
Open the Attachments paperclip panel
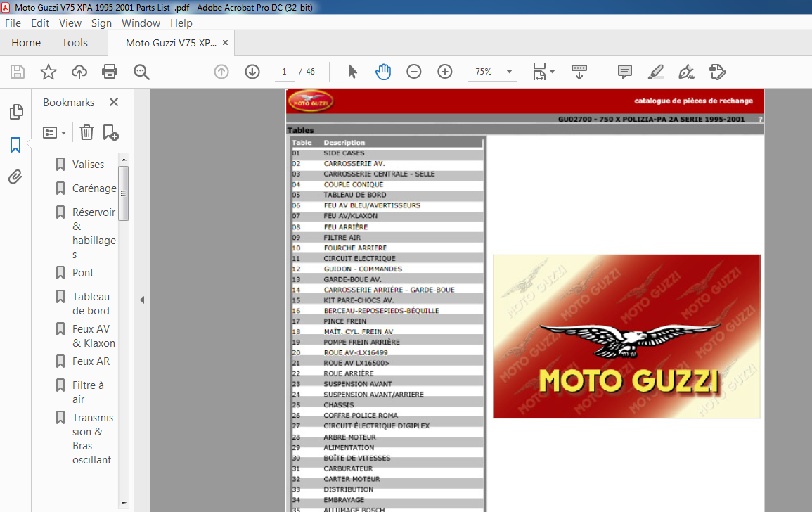click(x=15, y=177)
